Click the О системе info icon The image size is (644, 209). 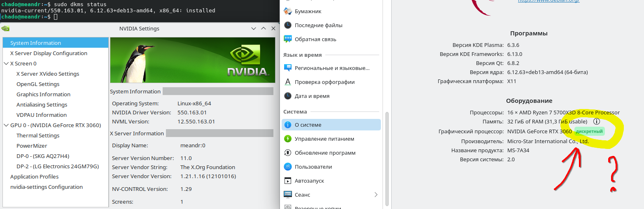(288, 125)
